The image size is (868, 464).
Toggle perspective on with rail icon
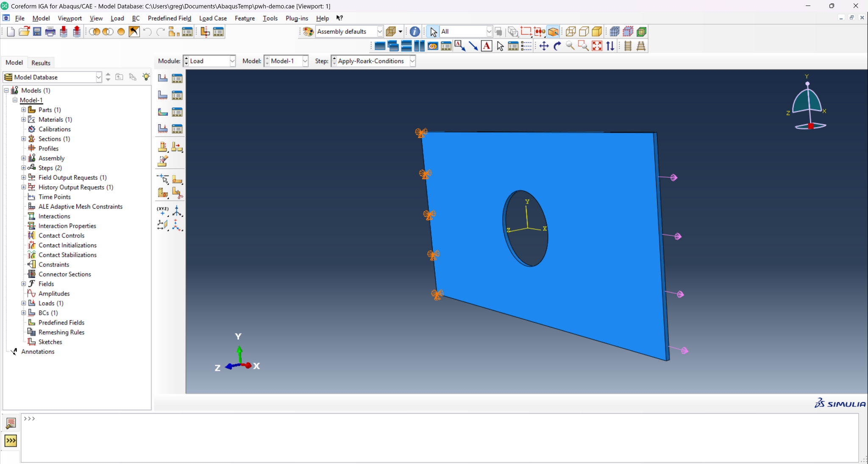641,46
